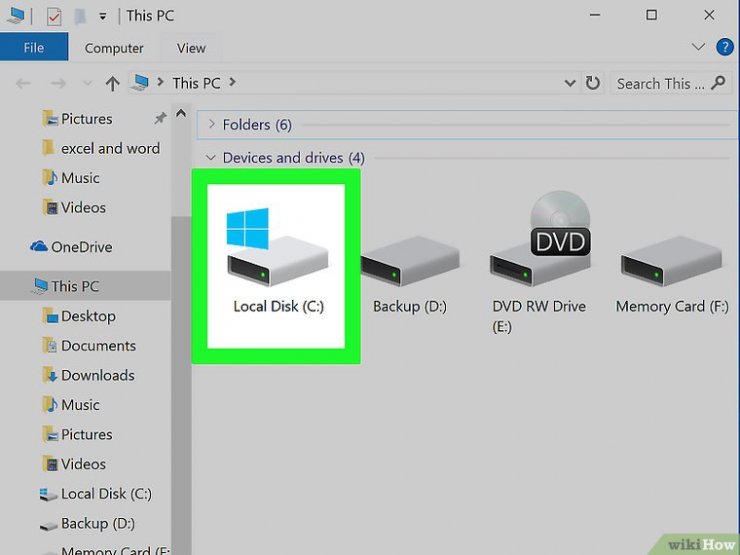
Task: Select the Memory Card (F:) drive icon
Action: (x=671, y=261)
